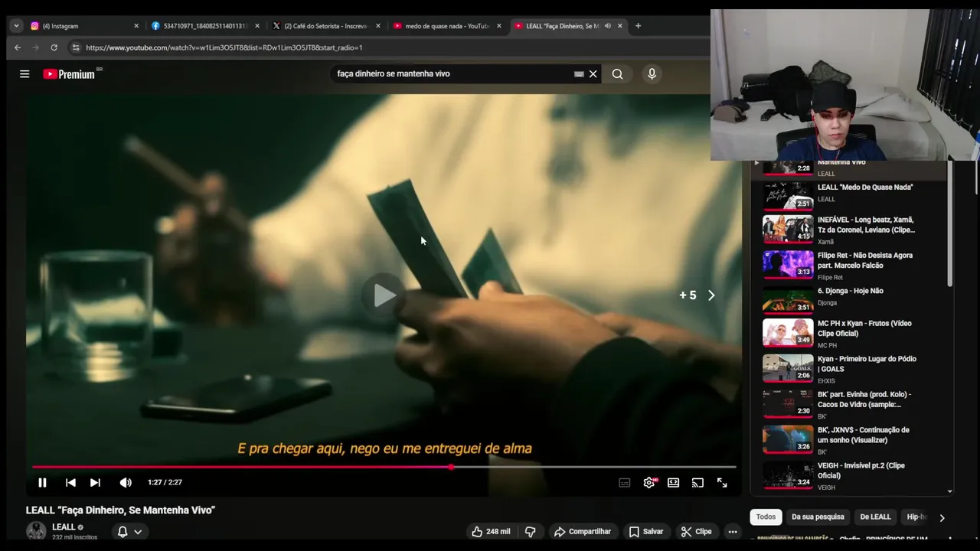
Task: Show more filter chips with right chevron
Action: pos(942,517)
